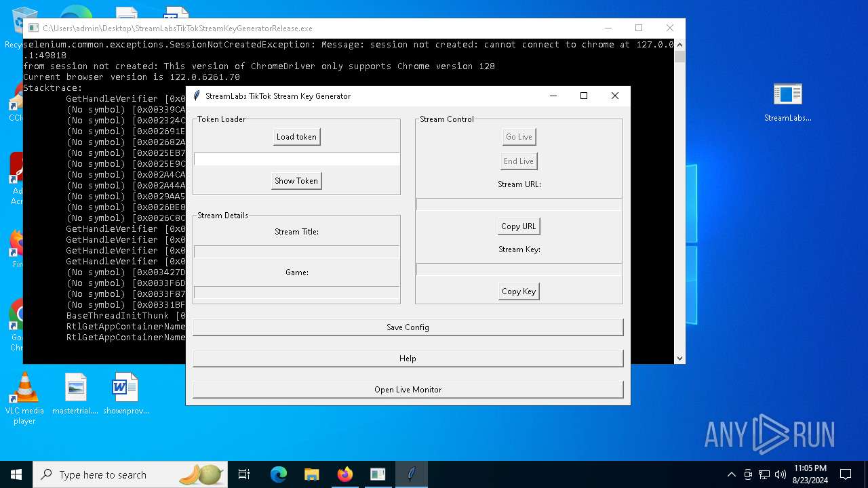Click the Stream Key field
Screen dimensions: 868x488
point(519,269)
